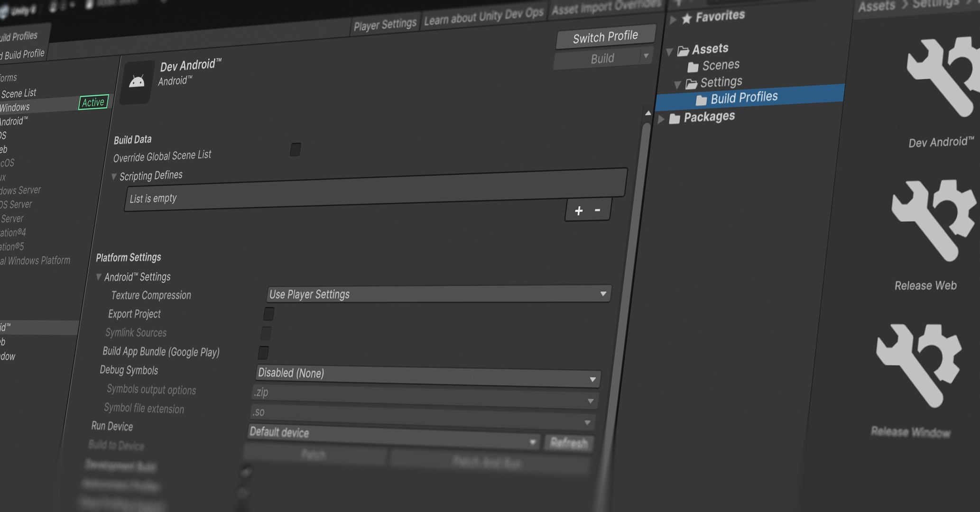Screen dimensions: 980x512
Task: Click the scrollbar up arrow in profile panel
Action: [648, 113]
